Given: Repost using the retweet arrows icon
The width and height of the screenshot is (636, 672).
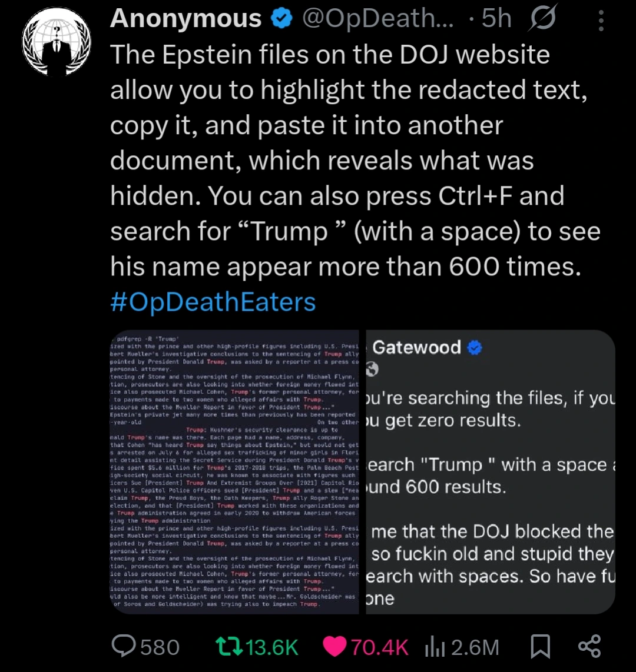Looking at the screenshot, I should point(228,647).
